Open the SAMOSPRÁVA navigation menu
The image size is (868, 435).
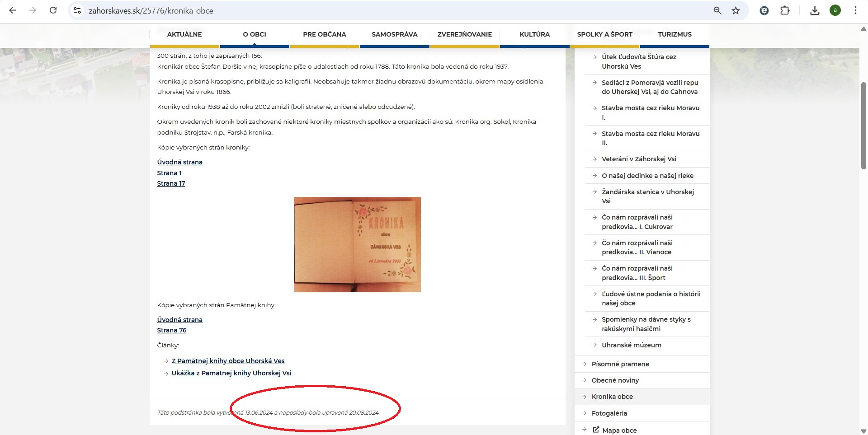coord(394,34)
